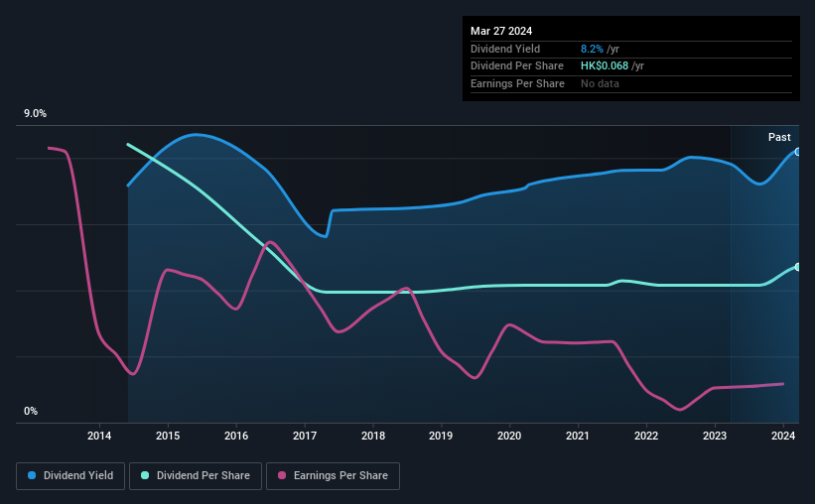815x504 pixels.
Task: Click the 2021 x-axis label
Action: [578, 436]
